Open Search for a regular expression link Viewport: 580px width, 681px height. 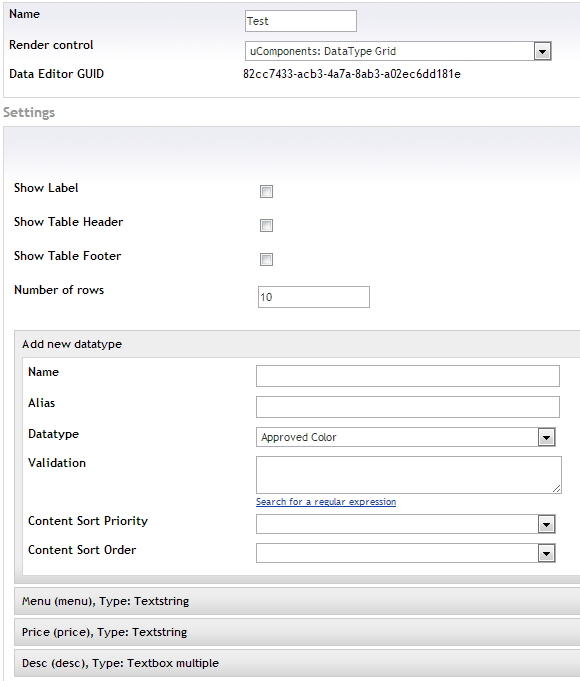click(x=326, y=502)
